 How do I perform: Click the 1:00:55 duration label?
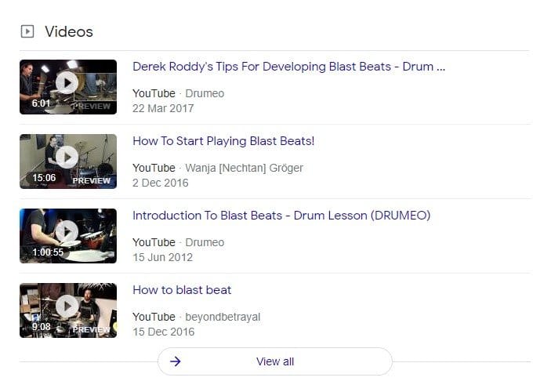tap(48, 252)
